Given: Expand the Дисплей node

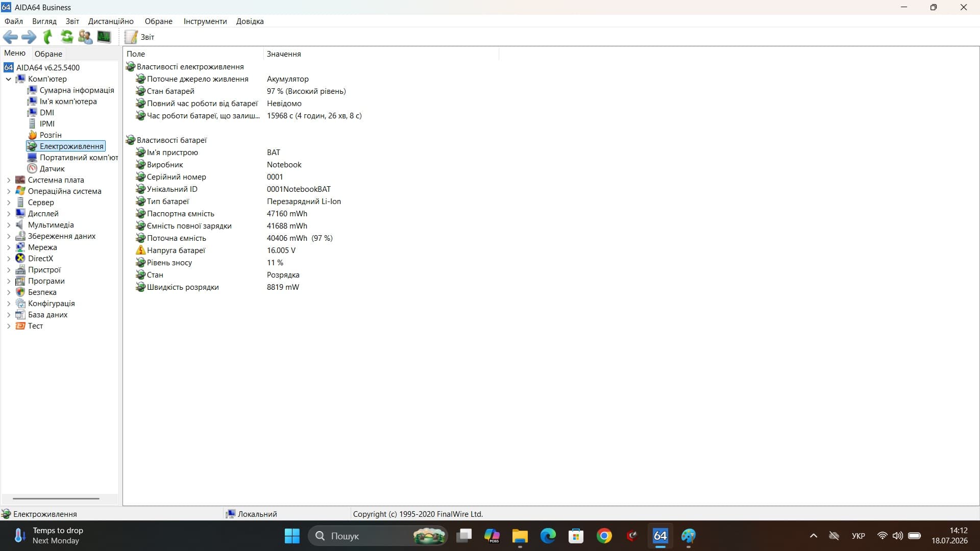Looking at the screenshot, I should point(8,214).
